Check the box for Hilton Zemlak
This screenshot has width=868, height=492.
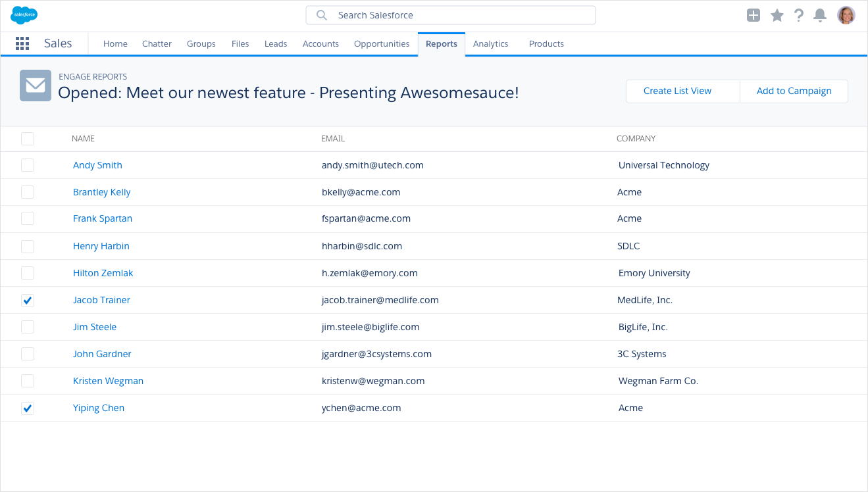click(28, 273)
